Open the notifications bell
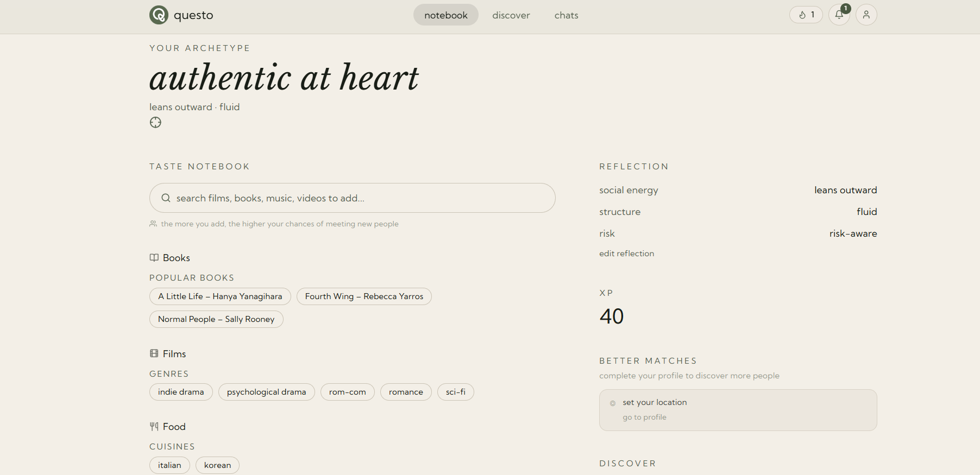Image resolution: width=980 pixels, height=475 pixels. pos(839,15)
